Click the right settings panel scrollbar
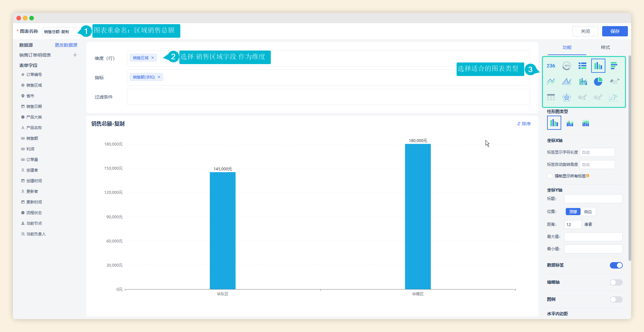 point(630,158)
